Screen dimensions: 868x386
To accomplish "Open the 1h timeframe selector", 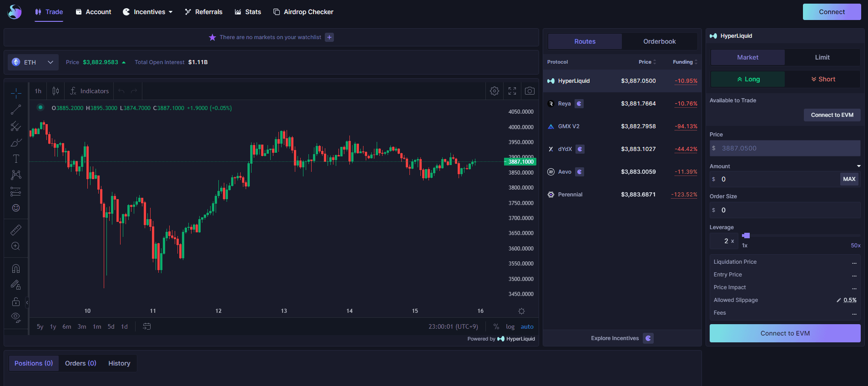I will click(38, 91).
